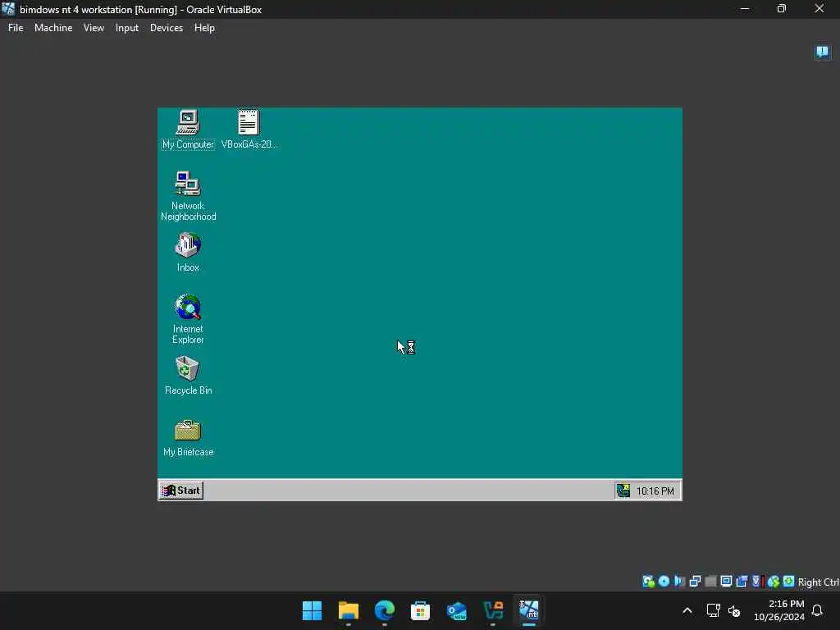Open Outlook from the taskbar
Image resolution: width=840 pixels, height=630 pixels.
456,610
